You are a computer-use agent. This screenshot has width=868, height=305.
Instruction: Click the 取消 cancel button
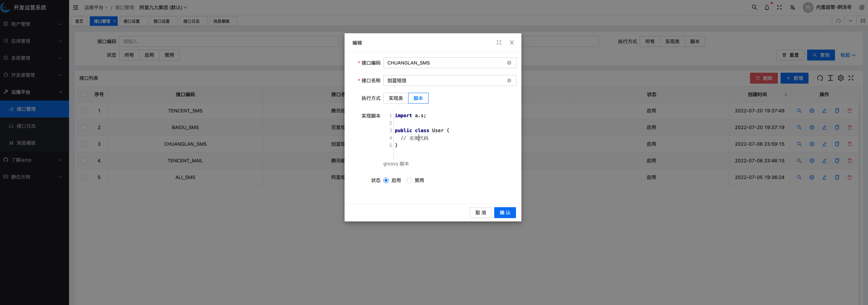point(480,213)
